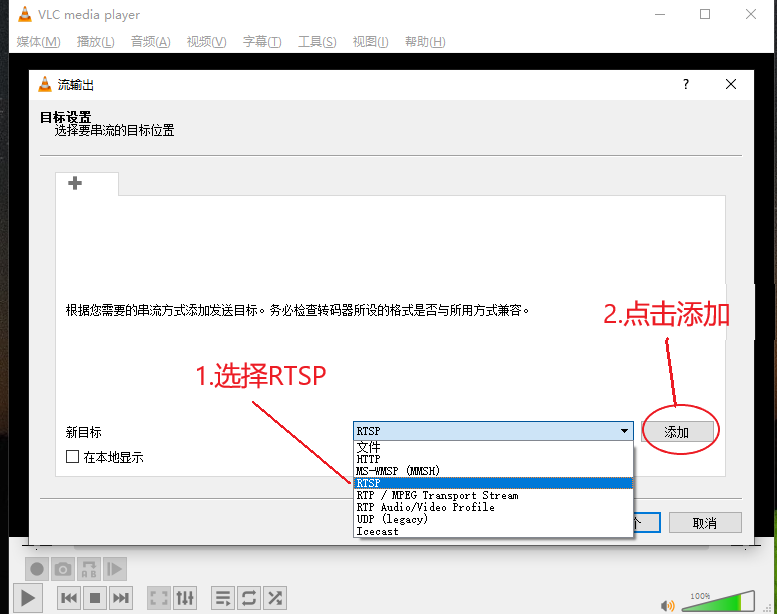Open the 帮助(H) menu
Image resolution: width=777 pixels, height=614 pixels.
(x=425, y=42)
